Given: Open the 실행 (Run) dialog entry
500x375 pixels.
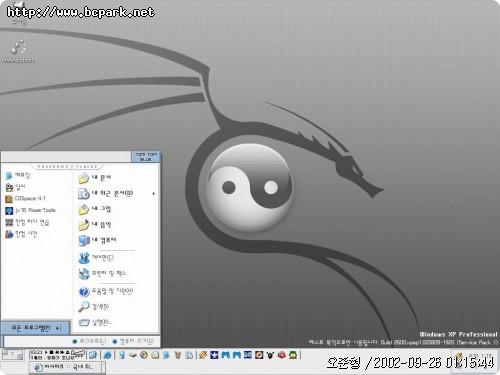Looking at the screenshot, I should point(95,322).
